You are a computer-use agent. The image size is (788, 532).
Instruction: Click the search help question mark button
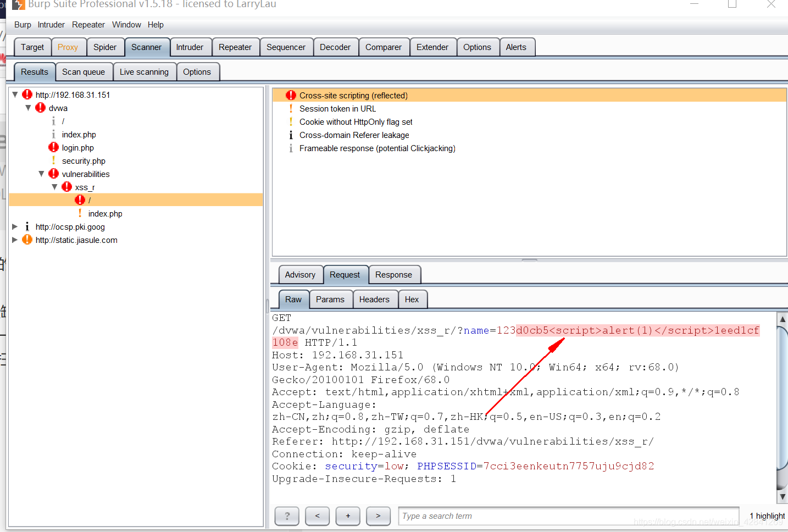tap(287, 516)
